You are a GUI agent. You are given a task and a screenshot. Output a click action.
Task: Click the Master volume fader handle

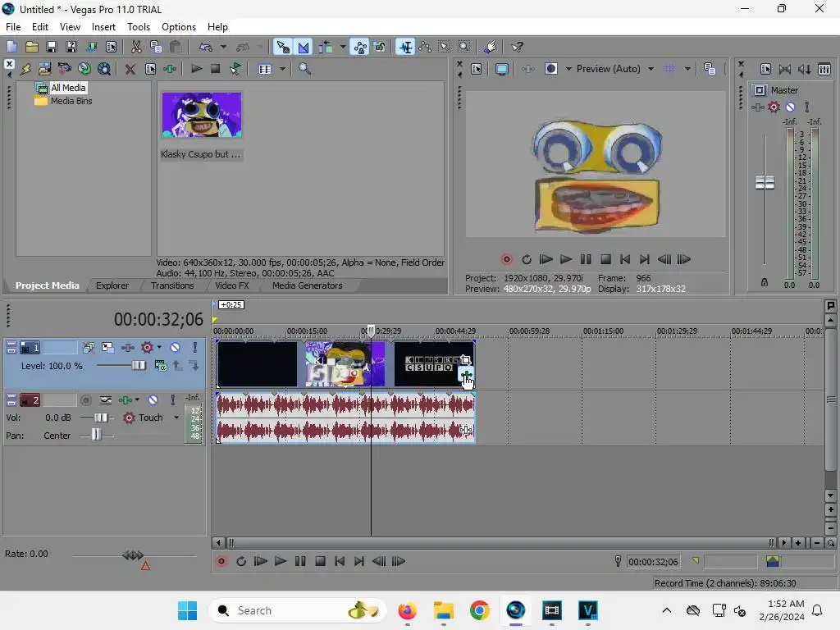click(765, 183)
